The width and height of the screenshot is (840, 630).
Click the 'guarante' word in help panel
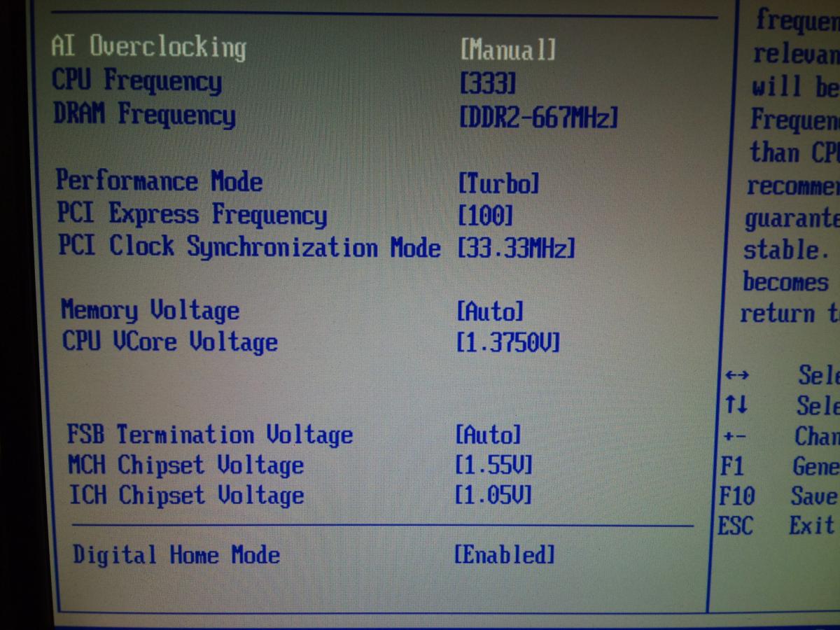[x=792, y=220]
